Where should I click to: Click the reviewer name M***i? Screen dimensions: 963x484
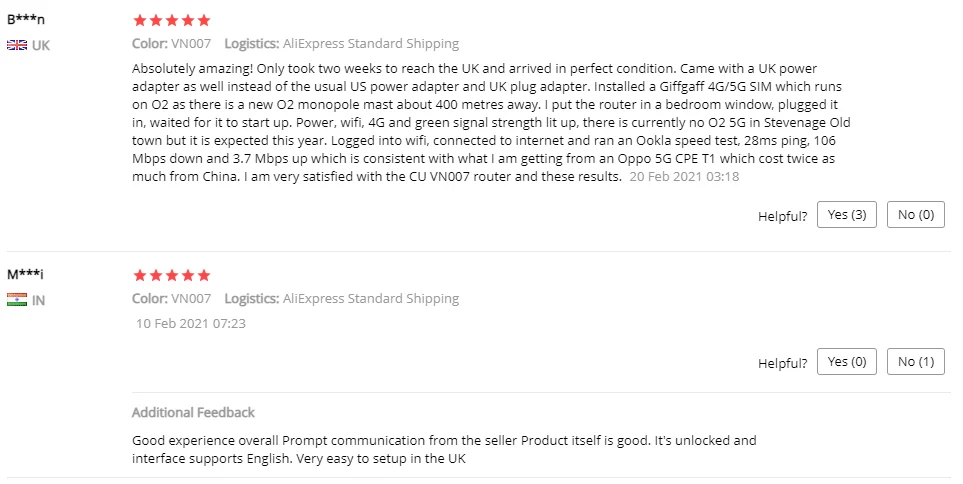pos(25,274)
